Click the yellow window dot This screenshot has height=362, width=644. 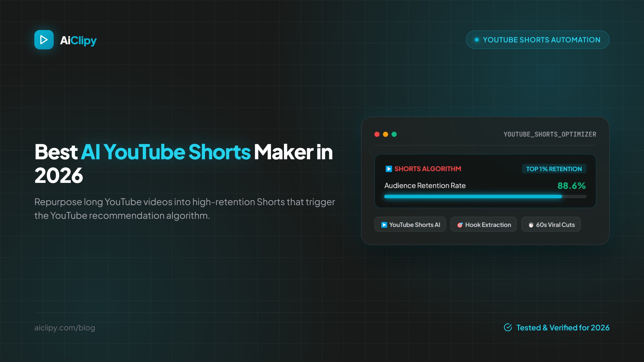tap(386, 134)
